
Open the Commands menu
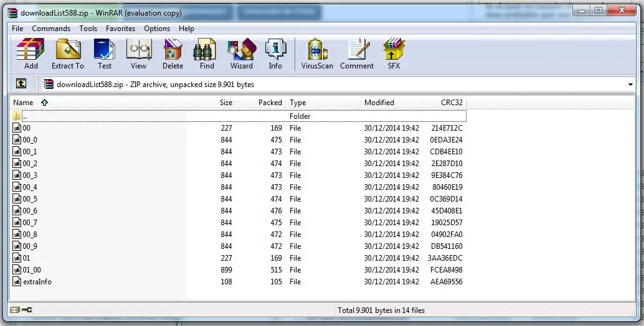click(x=51, y=28)
